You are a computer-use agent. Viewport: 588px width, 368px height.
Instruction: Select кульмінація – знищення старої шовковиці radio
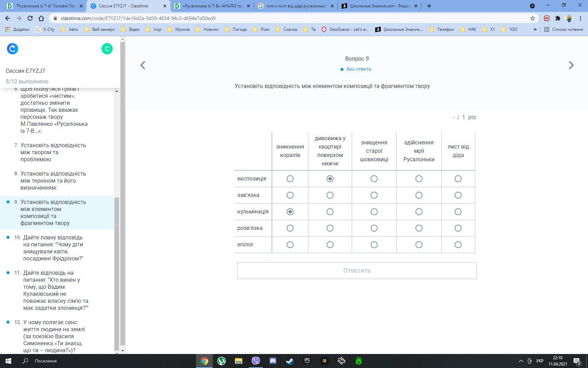click(x=374, y=212)
